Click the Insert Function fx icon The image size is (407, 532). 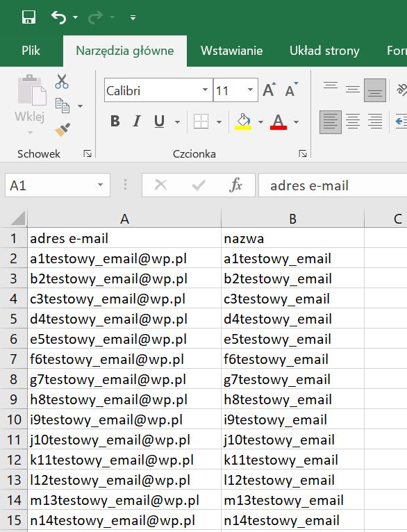235,185
